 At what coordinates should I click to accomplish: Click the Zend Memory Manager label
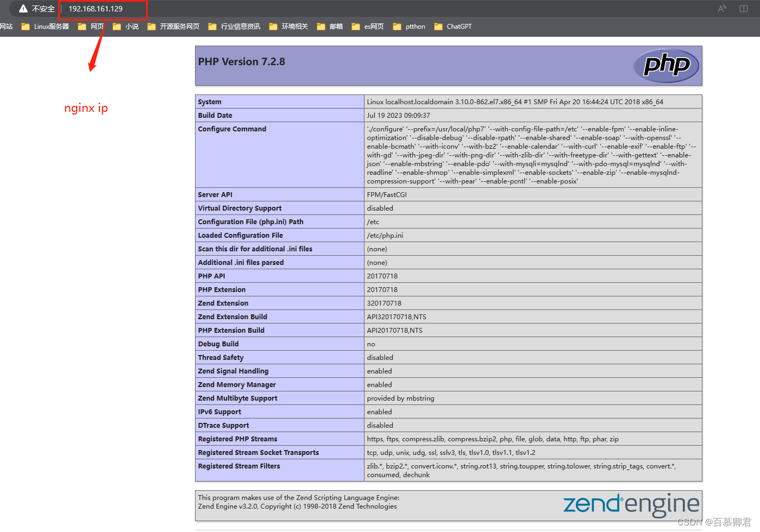(x=237, y=385)
